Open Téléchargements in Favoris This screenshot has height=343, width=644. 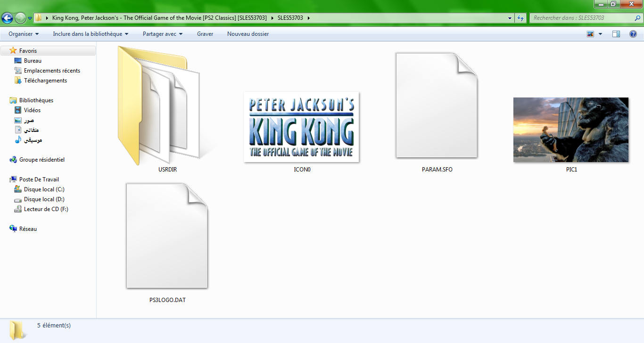(45, 81)
